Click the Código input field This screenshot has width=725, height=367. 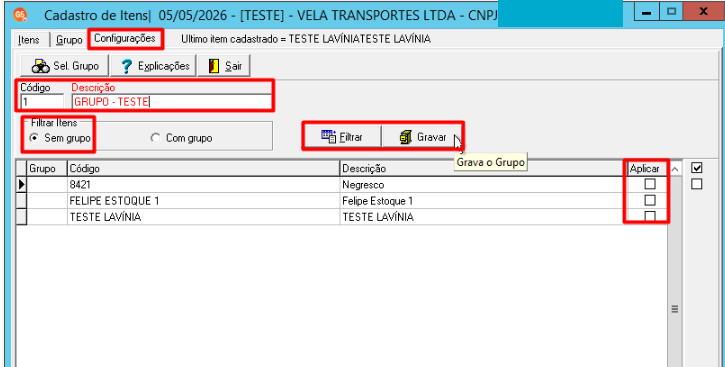point(42,102)
